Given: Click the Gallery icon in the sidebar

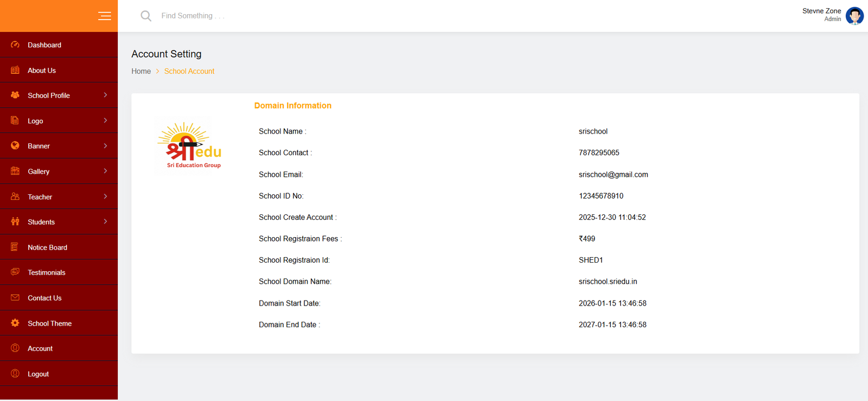Looking at the screenshot, I should click(15, 171).
